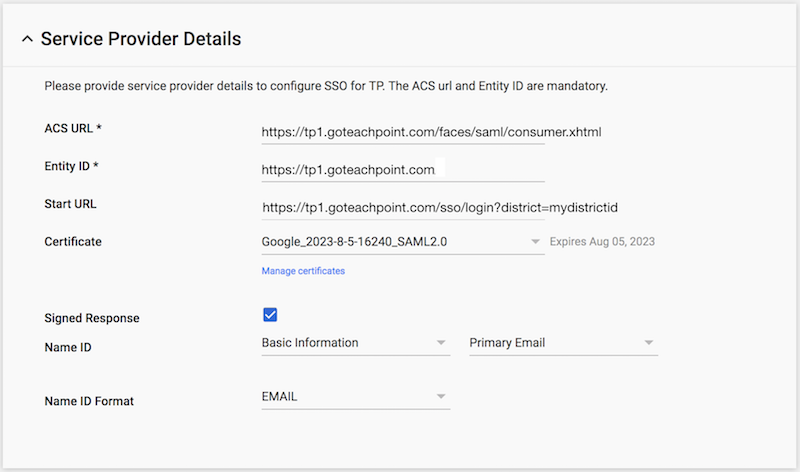This screenshot has width=800, height=472.
Task: Uncheck the Signed Response checkbox
Action: coord(270,315)
